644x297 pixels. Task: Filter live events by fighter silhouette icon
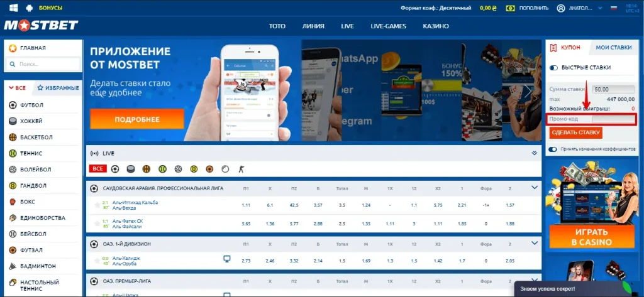coord(241,169)
